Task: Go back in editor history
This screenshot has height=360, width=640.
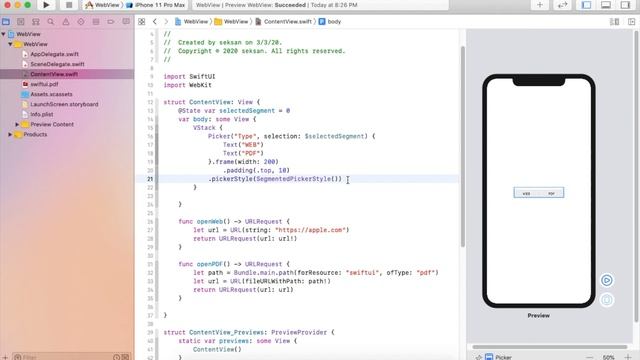Action: coord(155,22)
